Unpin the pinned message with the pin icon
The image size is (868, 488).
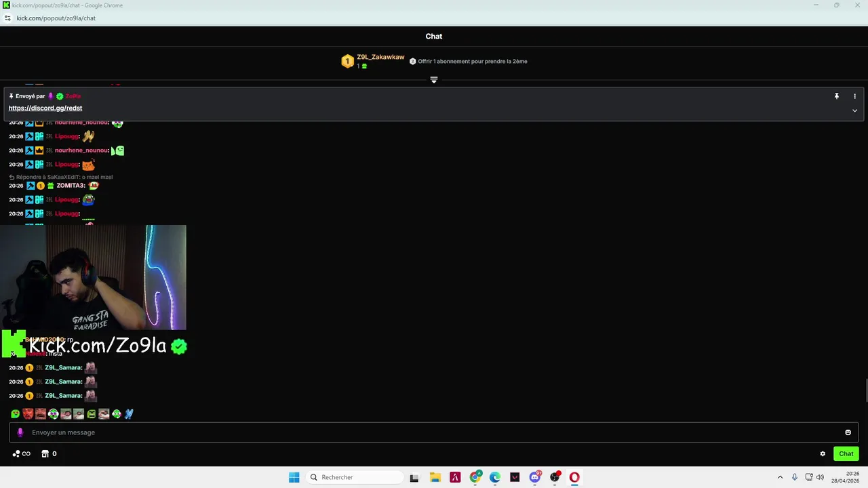[x=837, y=96]
